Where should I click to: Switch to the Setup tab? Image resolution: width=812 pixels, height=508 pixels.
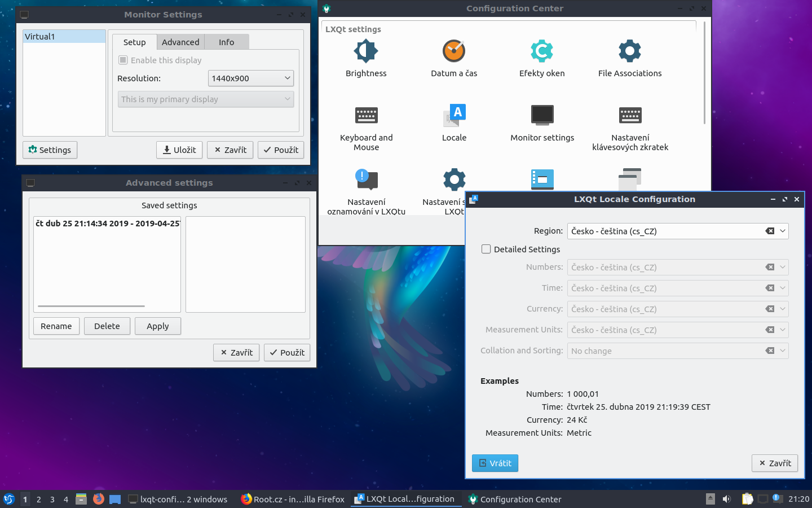pyautogui.click(x=134, y=42)
